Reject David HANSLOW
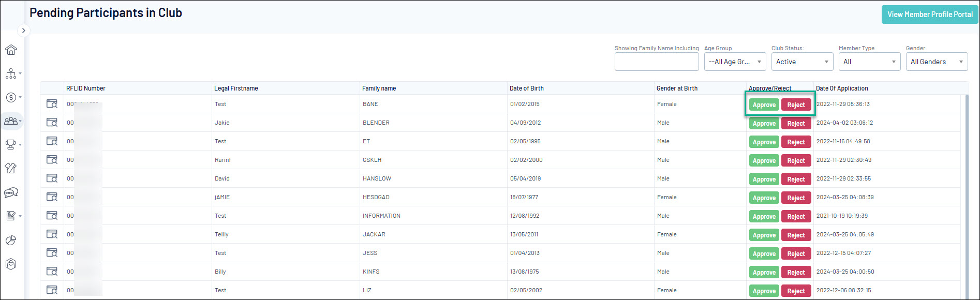 point(796,179)
